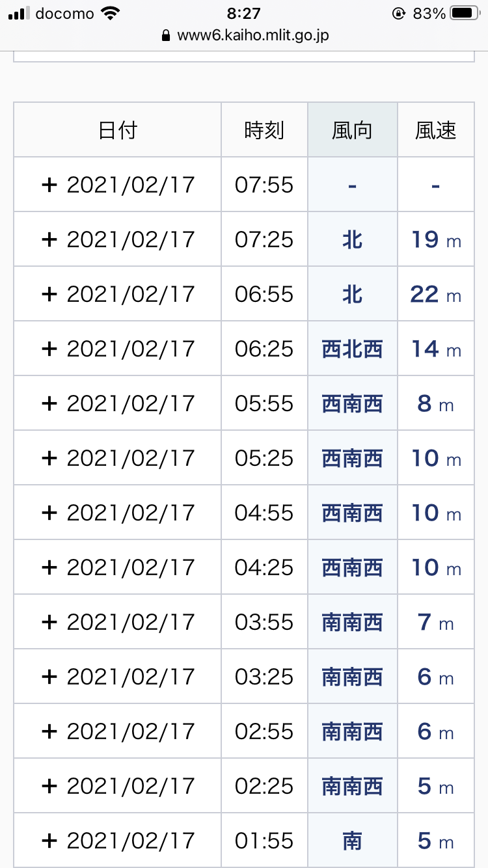
Task: Expand the 07:55 row plus icon
Action: tap(49, 185)
